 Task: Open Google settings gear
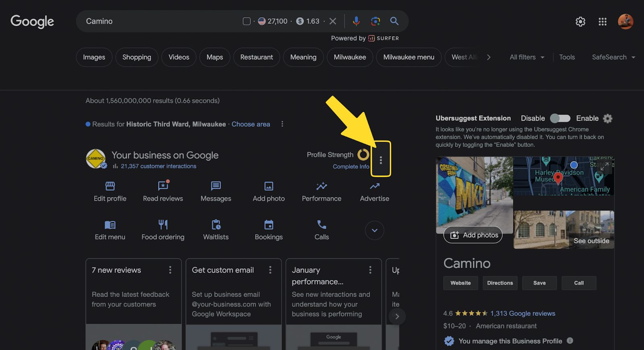[580, 22]
